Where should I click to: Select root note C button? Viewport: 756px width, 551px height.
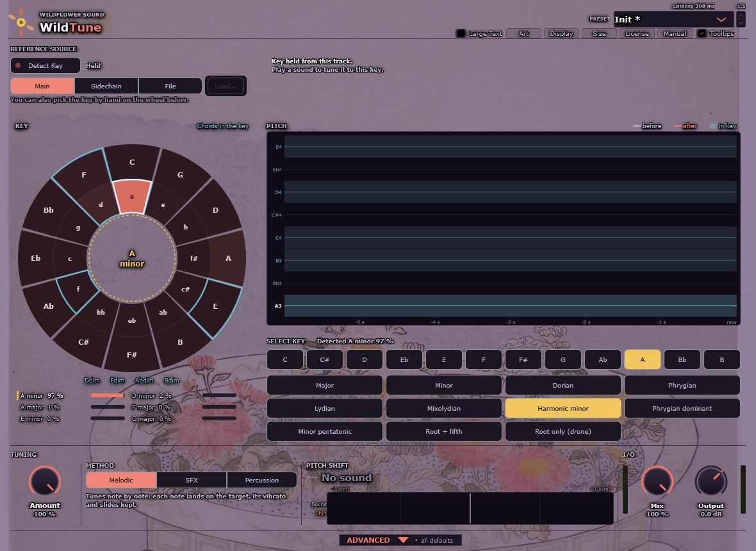pos(285,359)
